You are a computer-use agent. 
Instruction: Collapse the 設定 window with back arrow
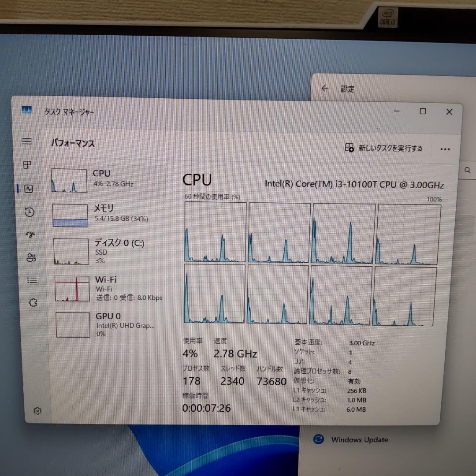(325, 89)
